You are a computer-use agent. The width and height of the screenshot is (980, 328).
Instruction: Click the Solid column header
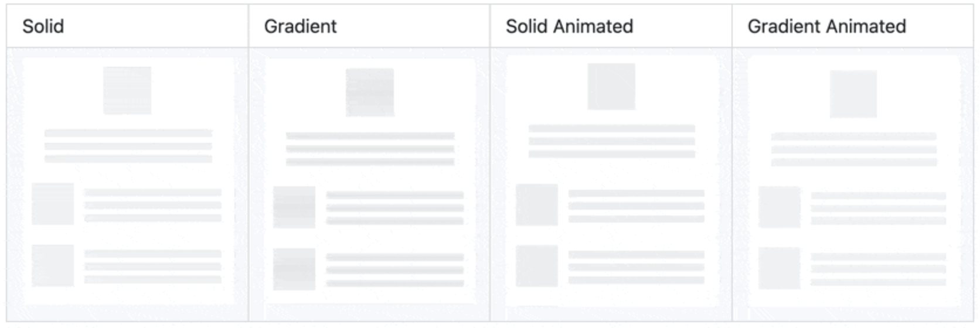[43, 26]
